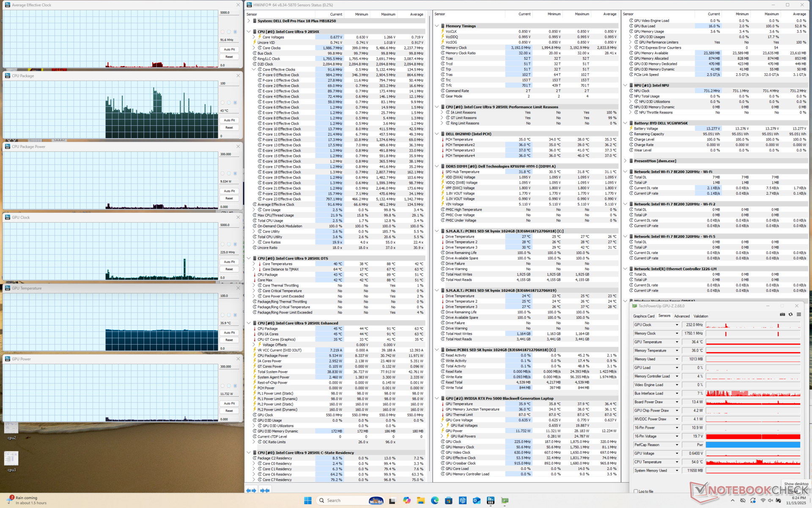Click the dark blue color swatch in Average Effective Clock
The height and width of the screenshot is (508, 812).
(235, 32)
